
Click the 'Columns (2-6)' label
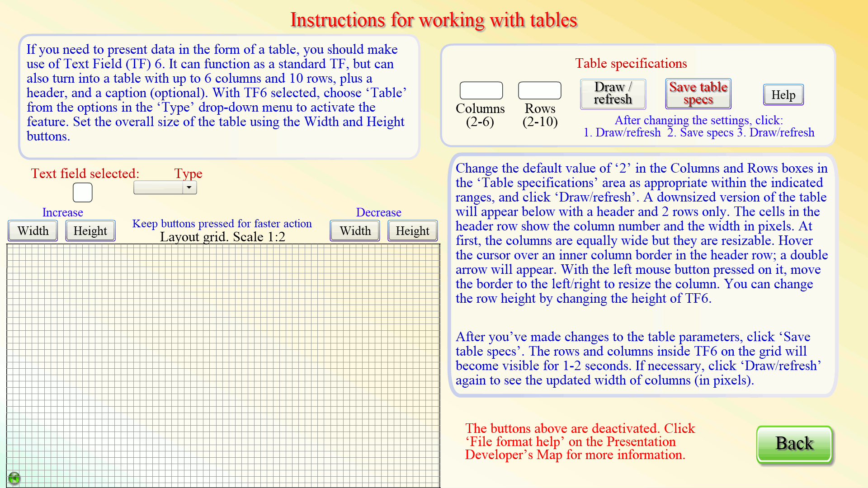tap(480, 115)
